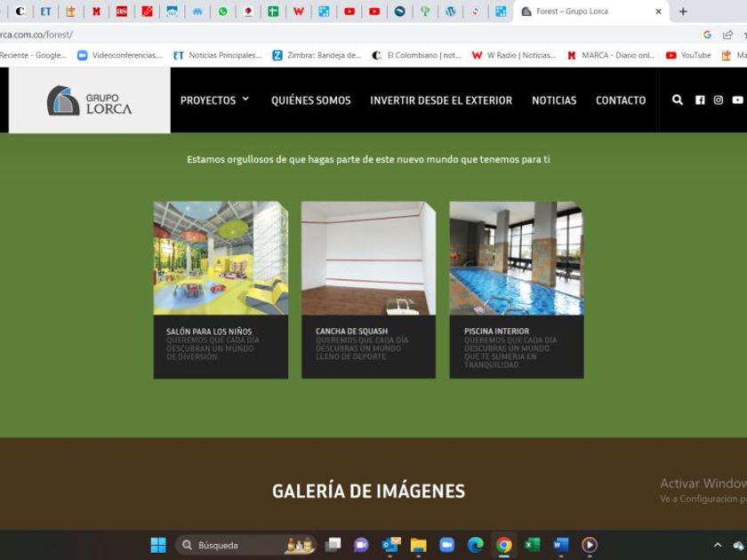
Task: Open Microsoft Teams chat from taskbar
Action: 361,545
